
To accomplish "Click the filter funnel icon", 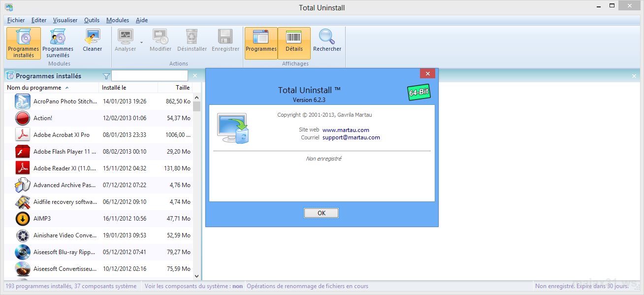I will 106,76.
